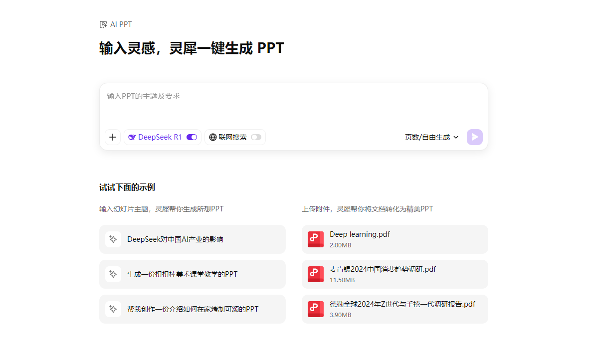Click the plus icon to add attachment
This screenshot has height=364, width=593.
(x=113, y=137)
